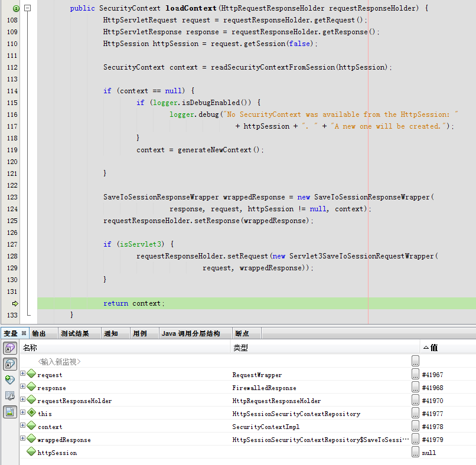Click the override marker at loadContext
Image resolution: width=476 pixels, height=465 pixels.
tap(16, 8)
